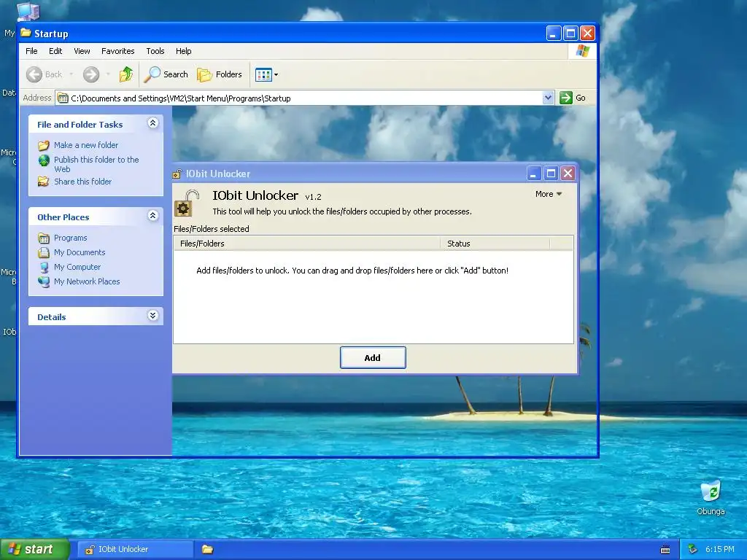Viewport: 747px width, 560px height.
Task: Click the IObit Unlocker padlock logo icon
Action: tap(185, 203)
